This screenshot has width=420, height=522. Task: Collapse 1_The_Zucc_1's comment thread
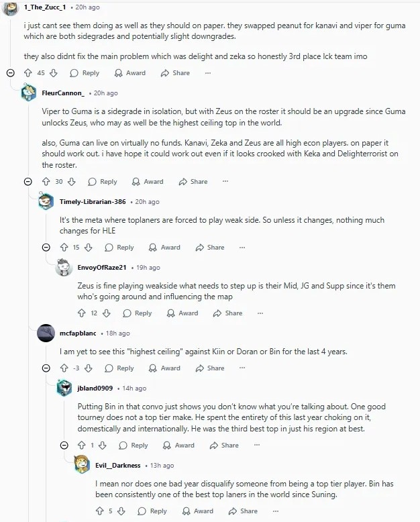[10, 73]
